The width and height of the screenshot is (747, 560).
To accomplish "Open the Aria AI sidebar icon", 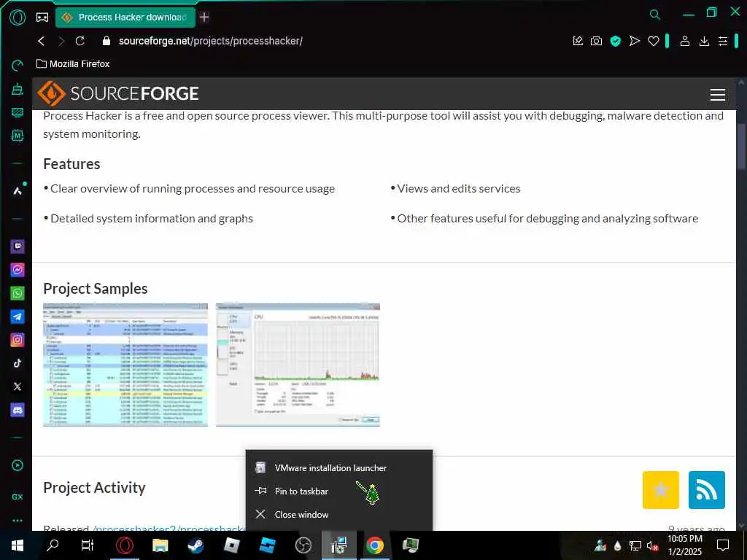I will pyautogui.click(x=18, y=190).
